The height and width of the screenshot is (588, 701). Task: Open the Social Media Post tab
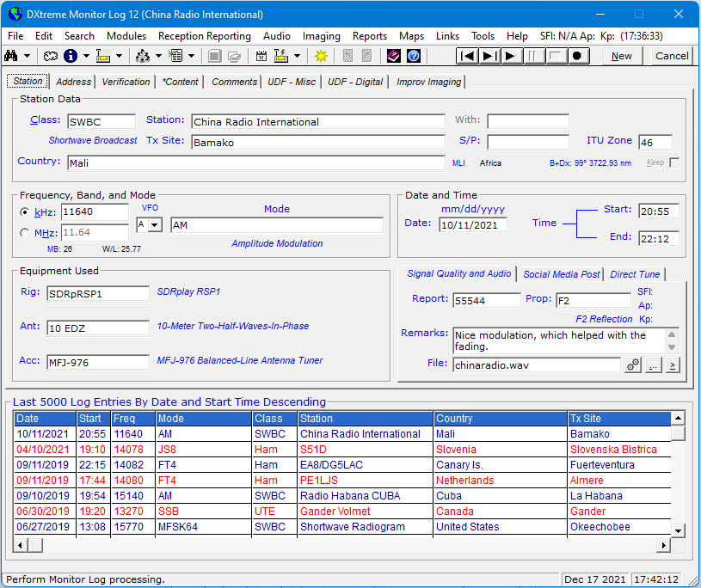click(561, 274)
